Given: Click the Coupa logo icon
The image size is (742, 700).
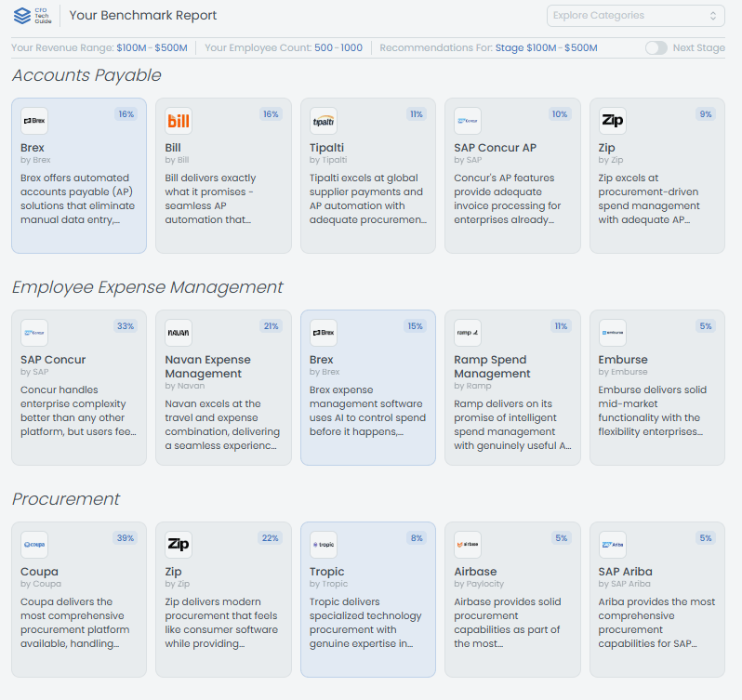Looking at the screenshot, I should point(34,545).
